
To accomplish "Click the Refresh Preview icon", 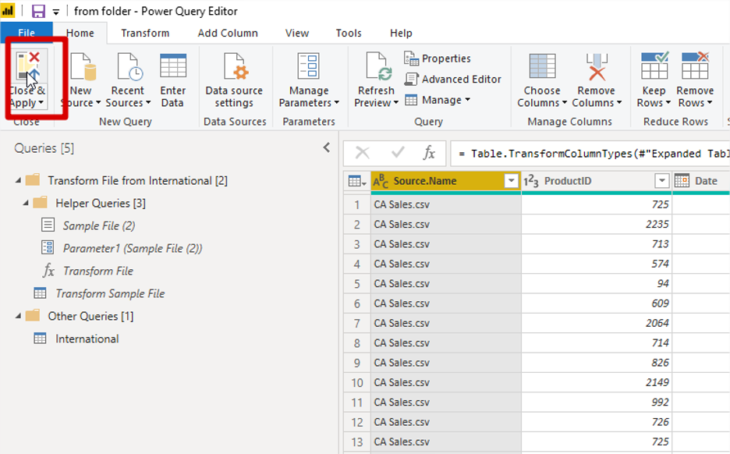I will [377, 66].
